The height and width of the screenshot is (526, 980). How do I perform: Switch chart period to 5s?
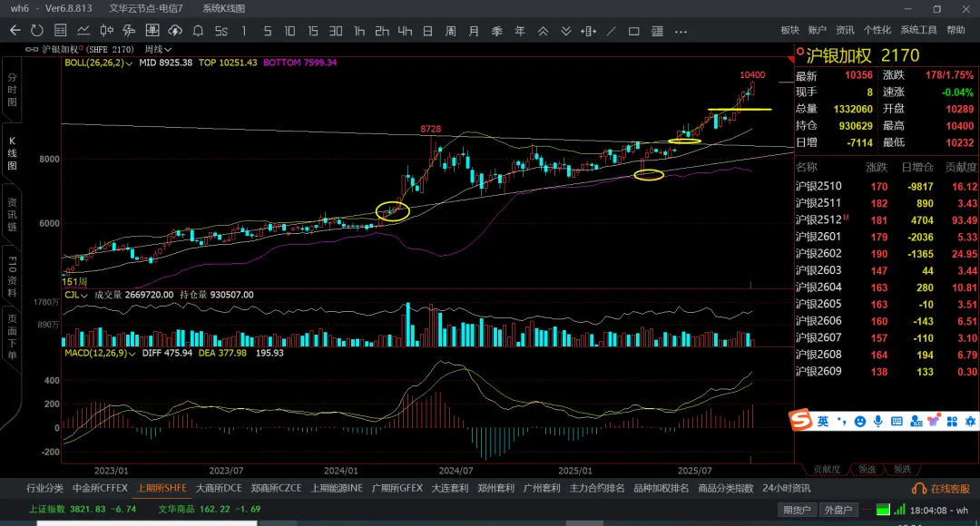click(221, 31)
